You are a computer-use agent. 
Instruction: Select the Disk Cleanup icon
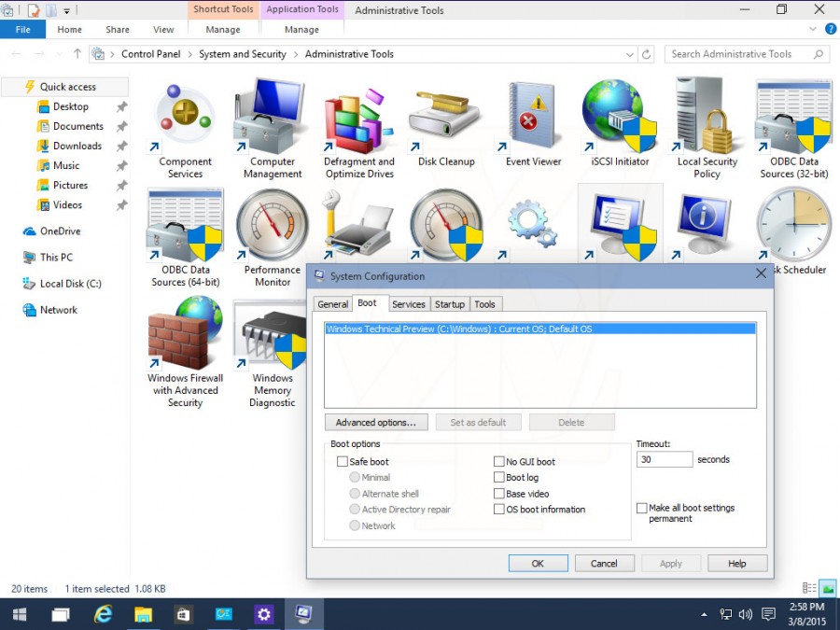[x=444, y=115]
